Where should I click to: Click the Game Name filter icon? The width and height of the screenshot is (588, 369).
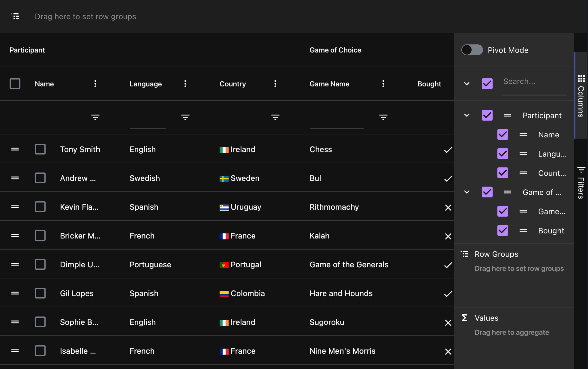point(383,117)
